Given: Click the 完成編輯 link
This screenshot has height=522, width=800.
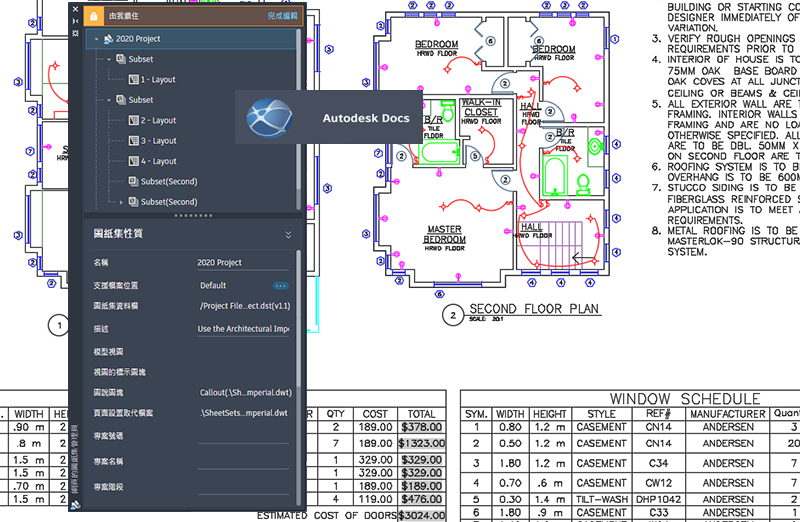Looking at the screenshot, I should tap(282, 16).
